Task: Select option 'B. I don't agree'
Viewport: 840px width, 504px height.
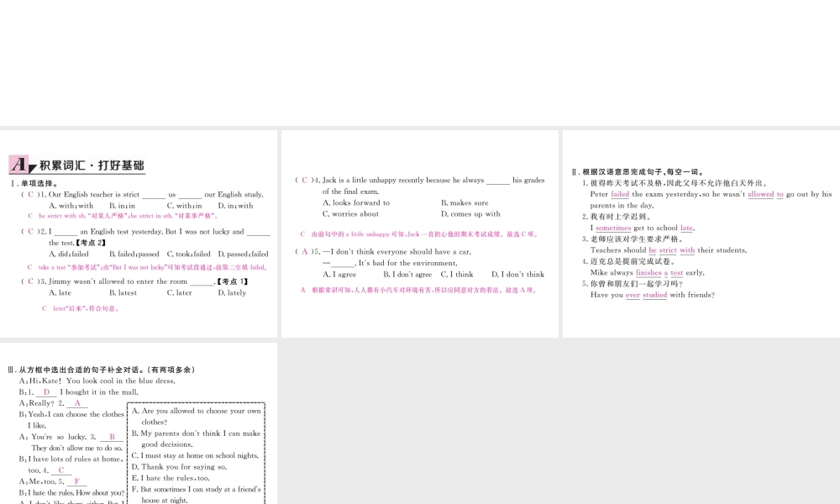Action: coord(407,274)
